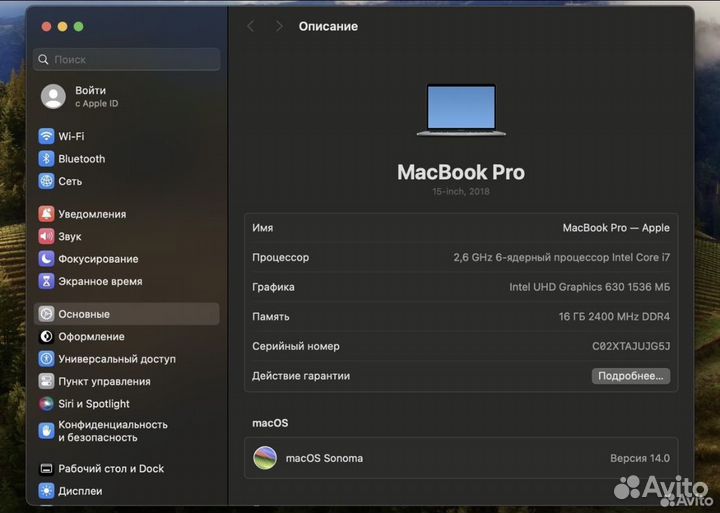Select Универсальный доступ accessibility icon

pyautogui.click(x=46, y=359)
